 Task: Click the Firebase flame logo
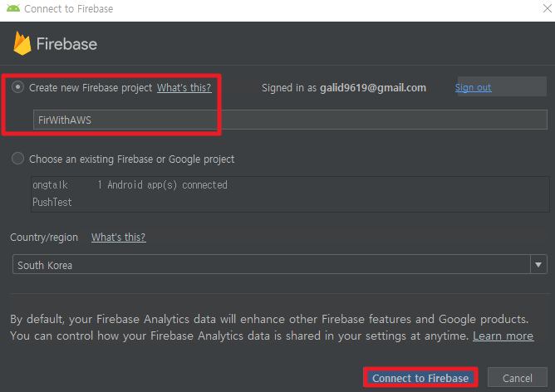[22, 43]
